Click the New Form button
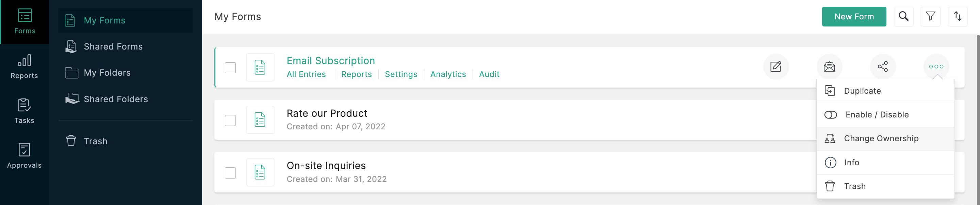 click(854, 17)
